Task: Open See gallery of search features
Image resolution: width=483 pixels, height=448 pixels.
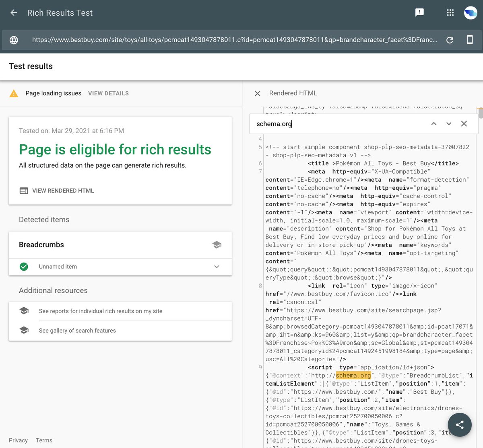Action: [x=77, y=331]
